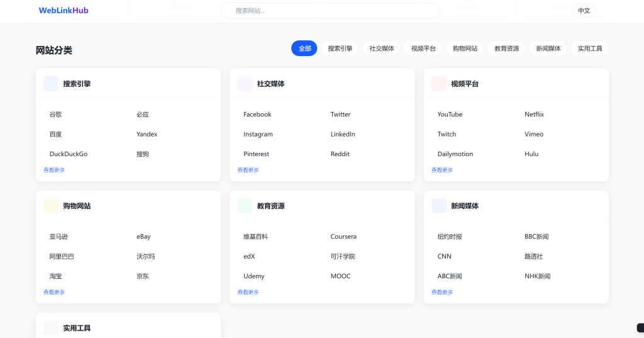
Task: Filter by 教育资源 category pill
Action: [506, 48]
